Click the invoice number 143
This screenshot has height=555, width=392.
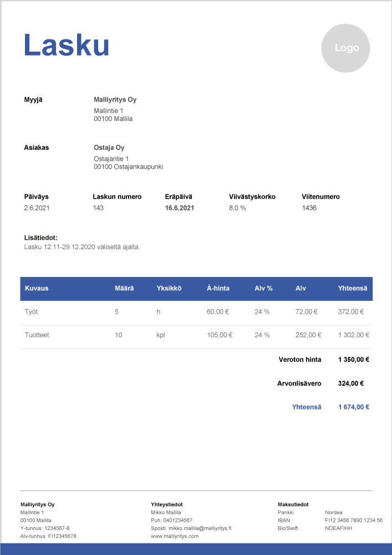[98, 208]
